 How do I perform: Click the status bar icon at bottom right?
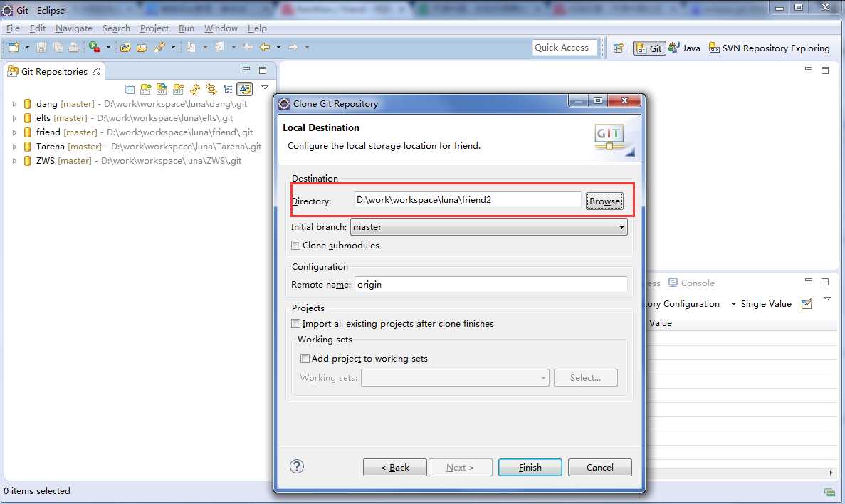829,492
